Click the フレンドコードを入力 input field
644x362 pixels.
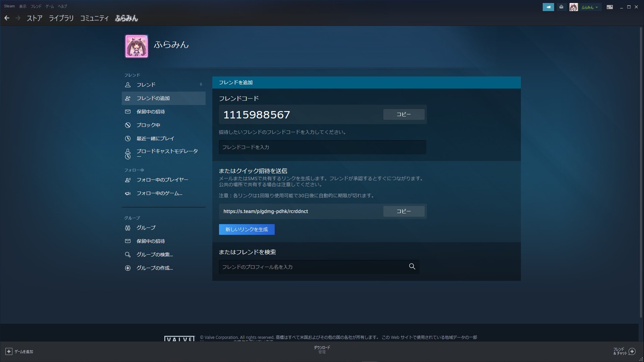point(323,147)
